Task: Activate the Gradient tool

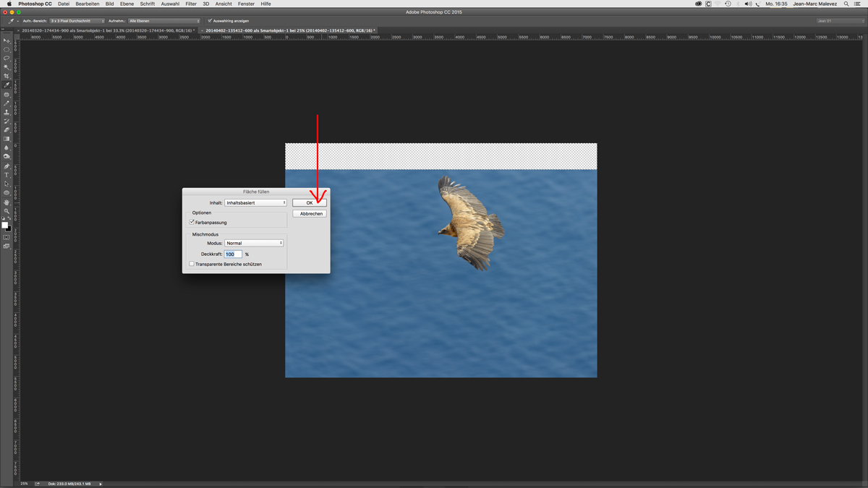Action: click(x=7, y=139)
